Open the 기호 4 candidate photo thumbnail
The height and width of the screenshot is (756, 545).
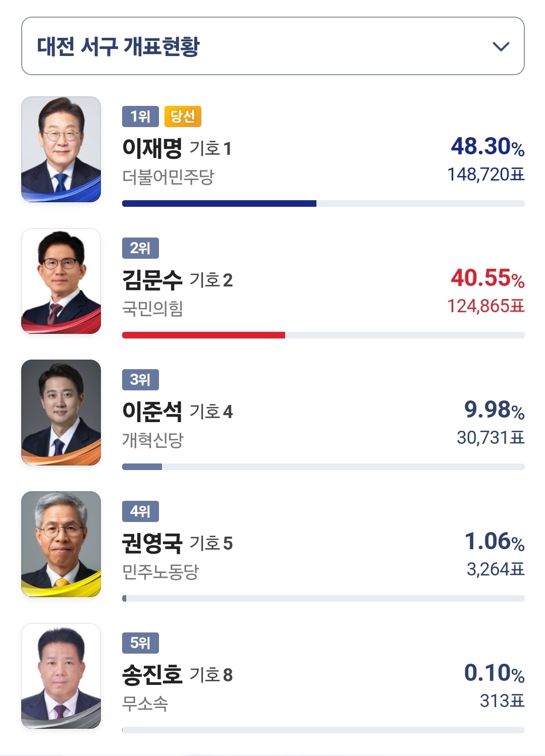[61, 413]
